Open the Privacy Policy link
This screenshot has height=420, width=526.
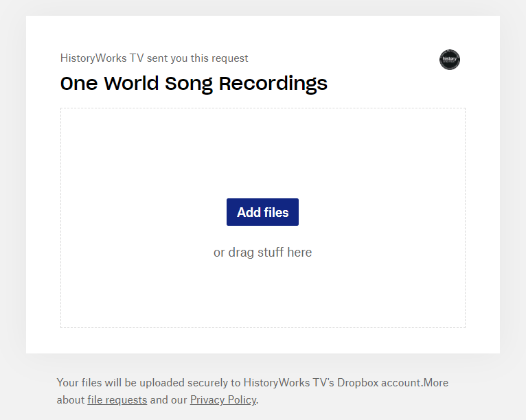[x=223, y=400]
